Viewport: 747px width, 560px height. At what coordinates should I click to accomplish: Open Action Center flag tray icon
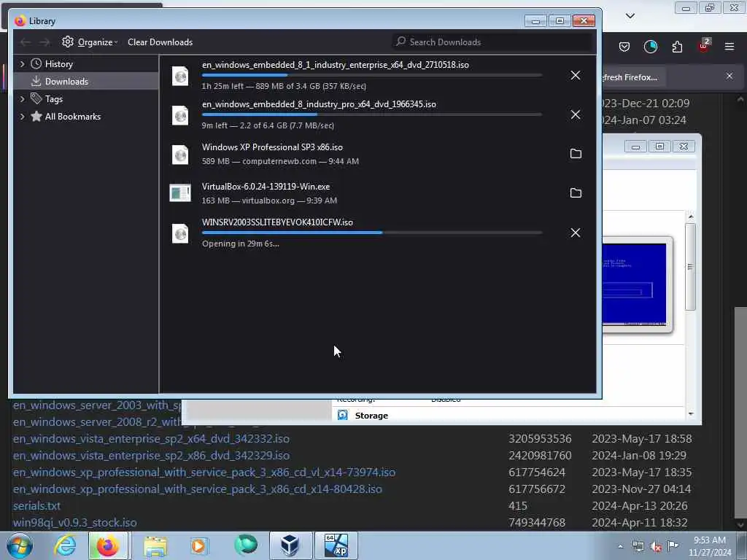(673, 545)
